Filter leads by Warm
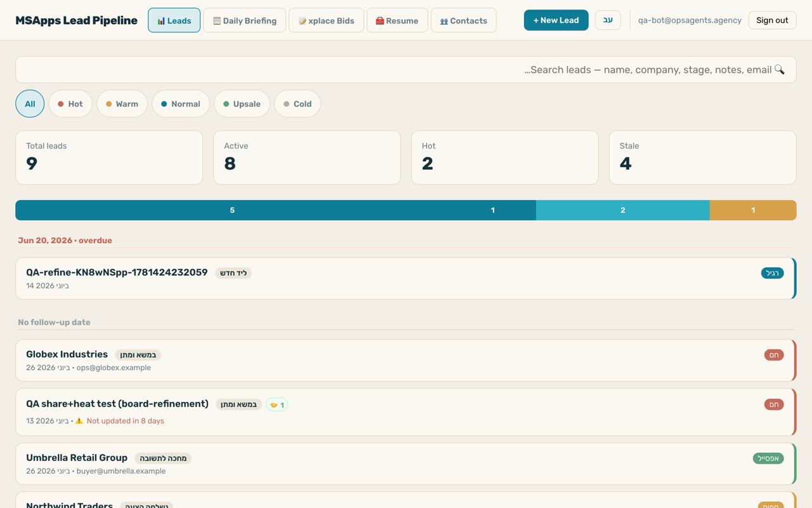The image size is (812, 508). [122, 104]
